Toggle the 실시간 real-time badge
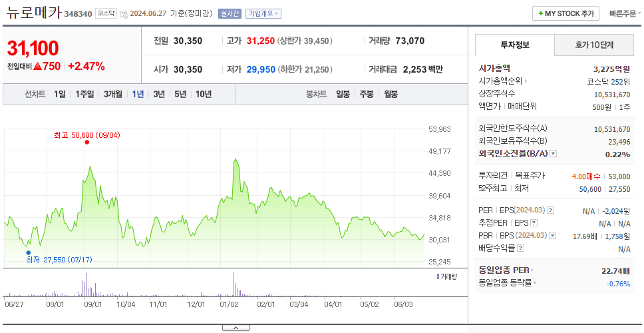 (230, 13)
